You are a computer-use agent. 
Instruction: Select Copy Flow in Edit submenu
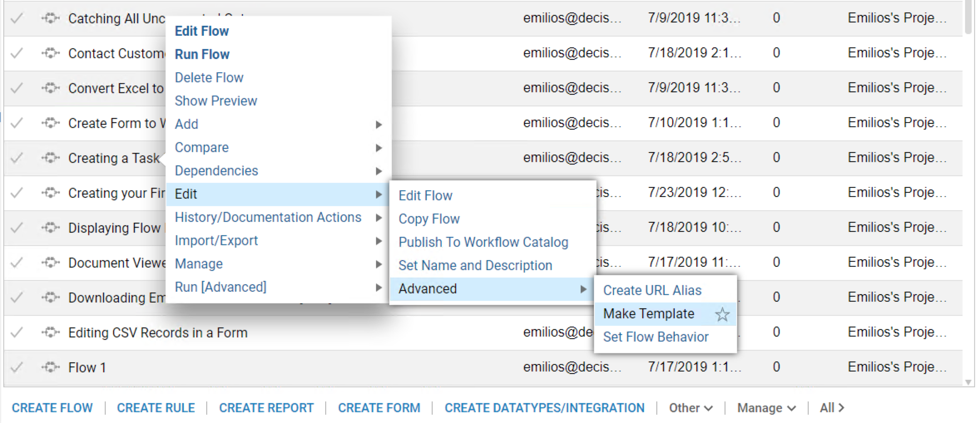pos(429,219)
